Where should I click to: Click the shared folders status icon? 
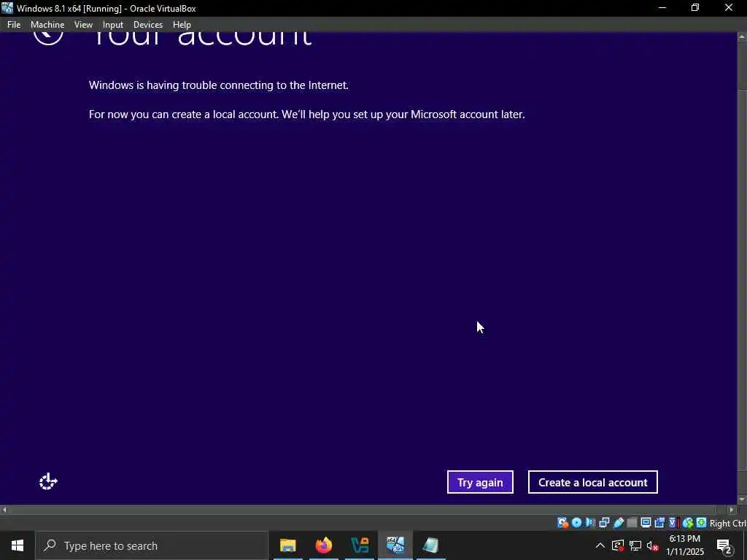point(632,523)
